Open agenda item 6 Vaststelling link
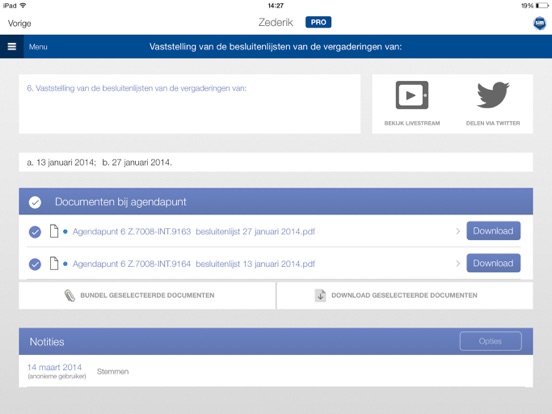This screenshot has height=414, width=552. click(x=137, y=88)
